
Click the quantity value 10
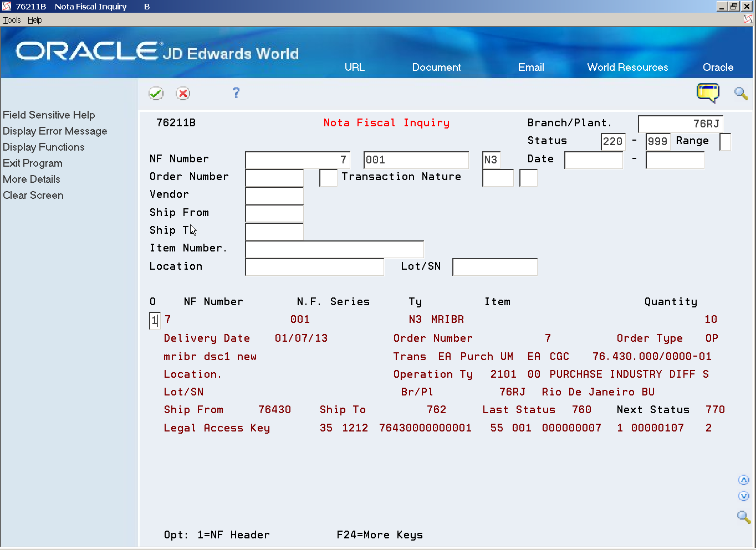711,320
